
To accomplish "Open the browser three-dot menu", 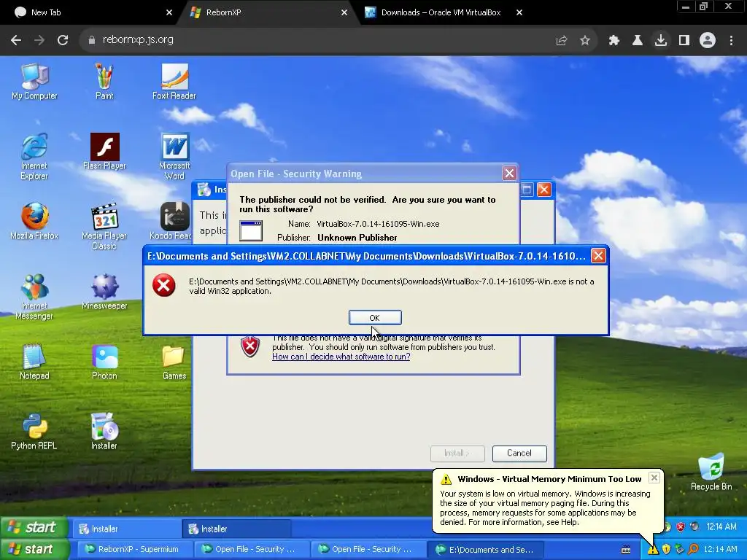I will 731,41.
